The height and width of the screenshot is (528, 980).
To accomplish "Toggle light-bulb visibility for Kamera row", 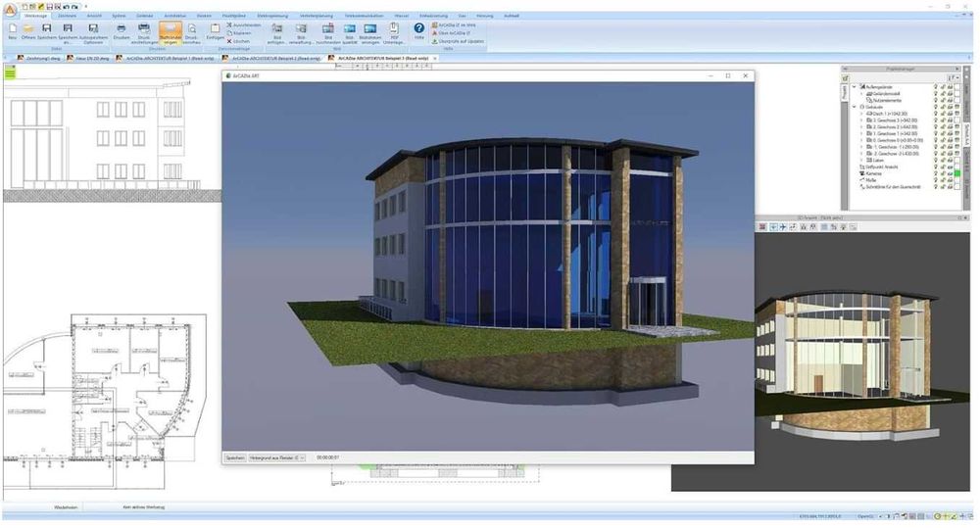I will [936, 173].
